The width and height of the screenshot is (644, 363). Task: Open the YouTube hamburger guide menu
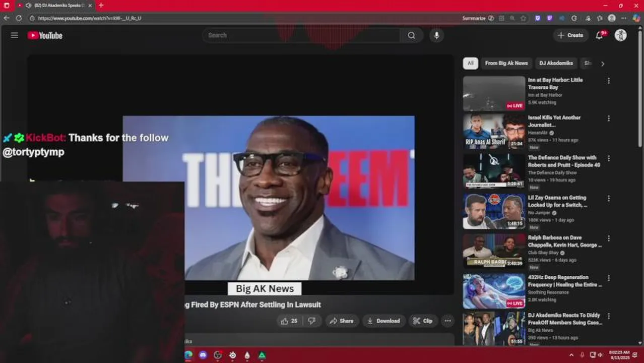[15, 35]
